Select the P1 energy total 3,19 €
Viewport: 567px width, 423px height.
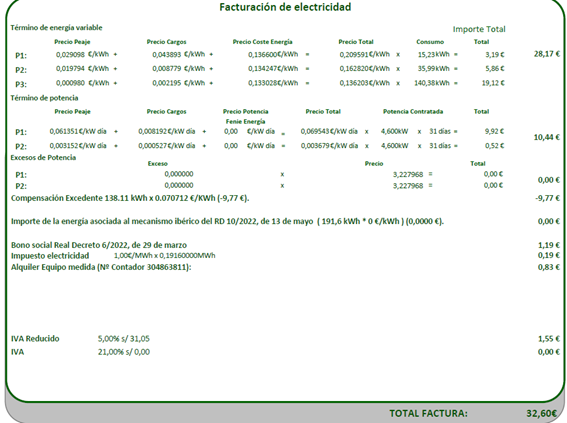pyautogui.click(x=494, y=55)
